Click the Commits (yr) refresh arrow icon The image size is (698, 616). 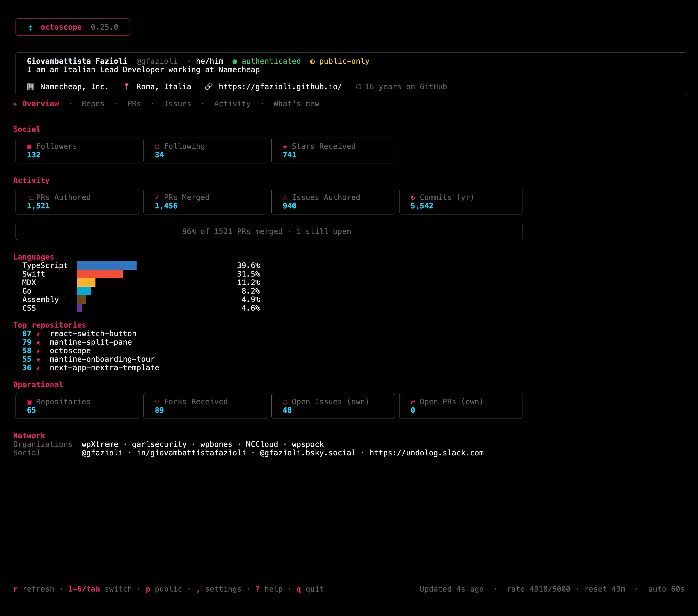click(x=413, y=198)
